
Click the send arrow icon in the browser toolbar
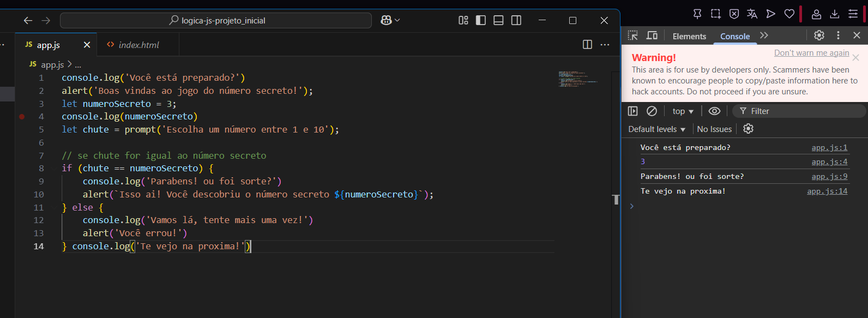click(771, 14)
